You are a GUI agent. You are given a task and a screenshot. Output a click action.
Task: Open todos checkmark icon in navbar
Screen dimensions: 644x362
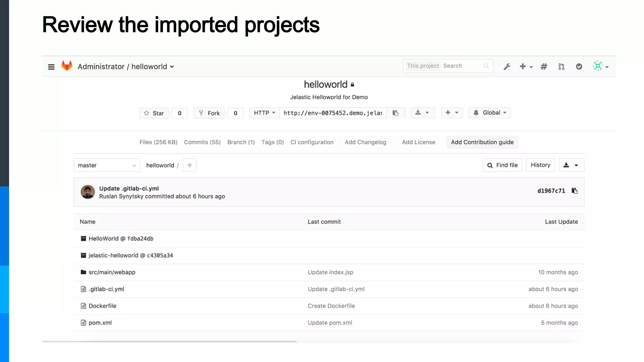(579, 66)
